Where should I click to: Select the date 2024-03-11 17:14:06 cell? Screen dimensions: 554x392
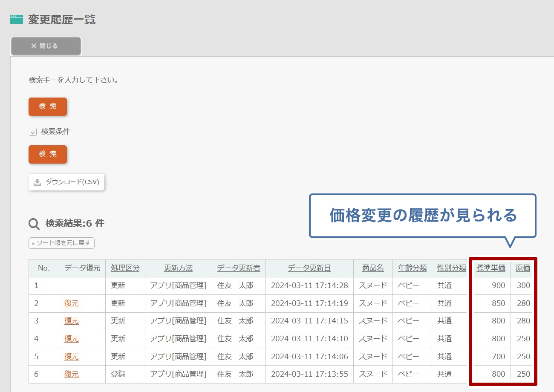coord(309,357)
